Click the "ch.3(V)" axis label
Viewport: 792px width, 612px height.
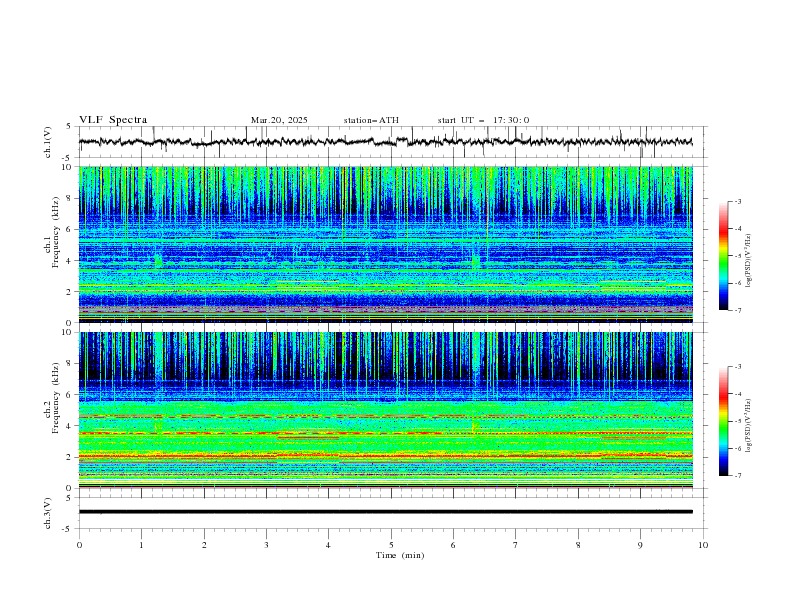pyautogui.click(x=48, y=513)
